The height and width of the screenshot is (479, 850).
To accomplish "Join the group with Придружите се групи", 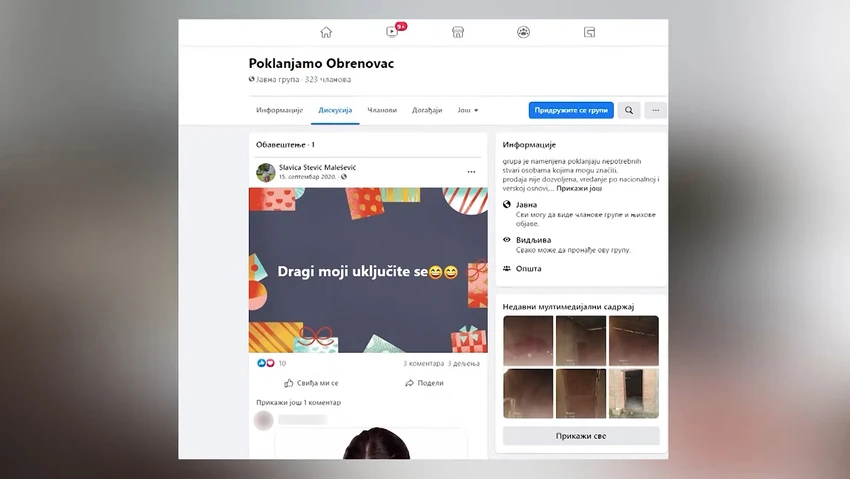I will [571, 110].
